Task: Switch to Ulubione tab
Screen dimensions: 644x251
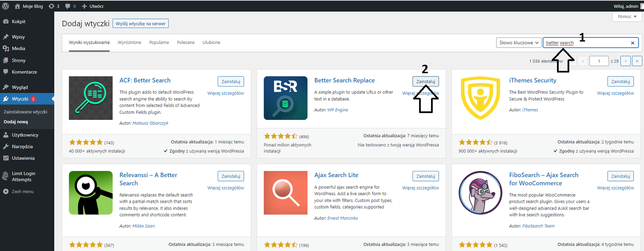Action: click(x=211, y=43)
